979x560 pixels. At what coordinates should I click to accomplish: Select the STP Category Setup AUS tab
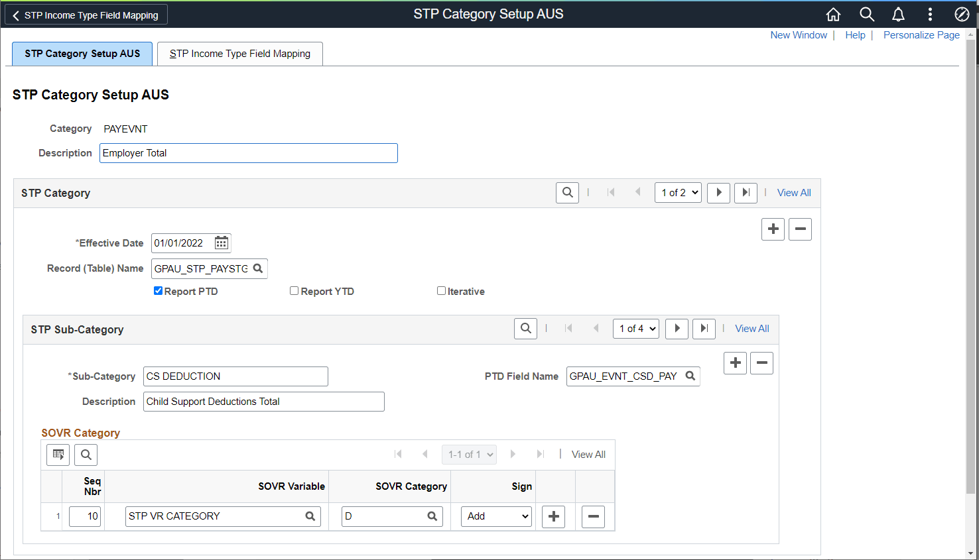coord(82,54)
